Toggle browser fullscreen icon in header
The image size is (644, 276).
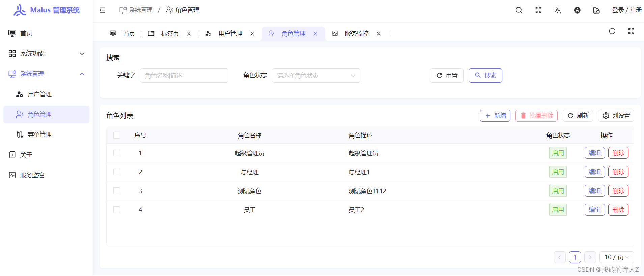(538, 10)
